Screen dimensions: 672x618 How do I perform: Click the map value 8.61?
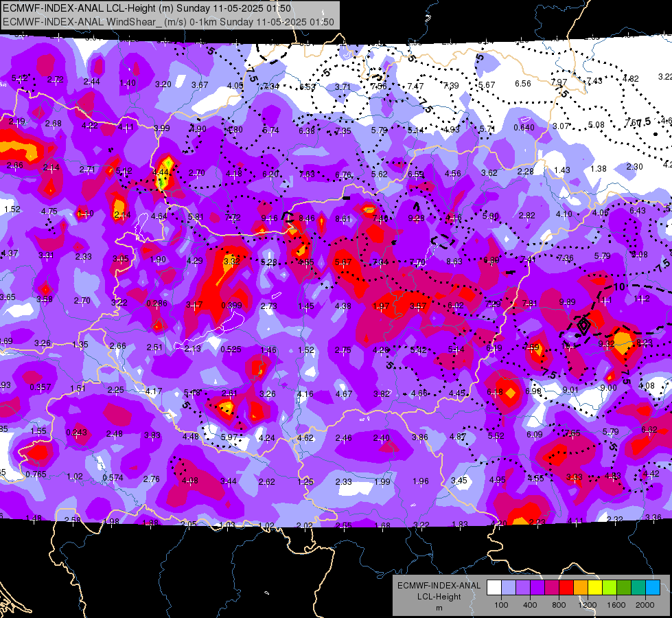point(343,219)
